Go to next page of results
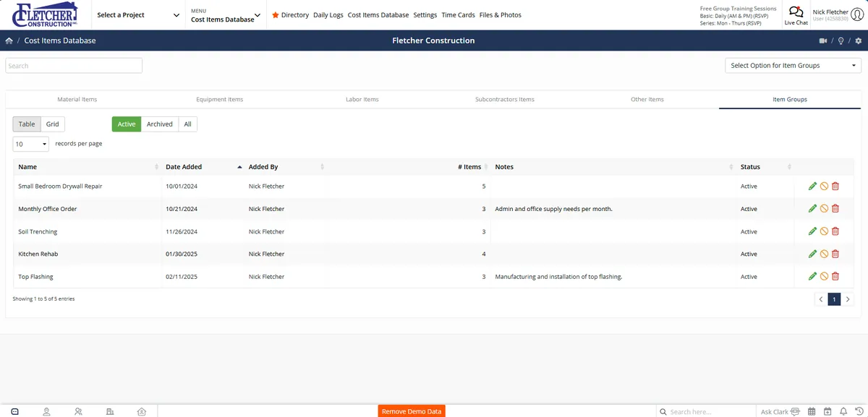Viewport: 868px width, 417px height. tap(848, 299)
